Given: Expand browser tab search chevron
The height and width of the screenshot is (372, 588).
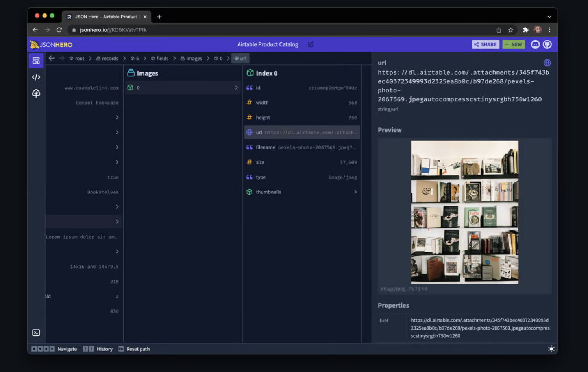Looking at the screenshot, I should (549, 17).
